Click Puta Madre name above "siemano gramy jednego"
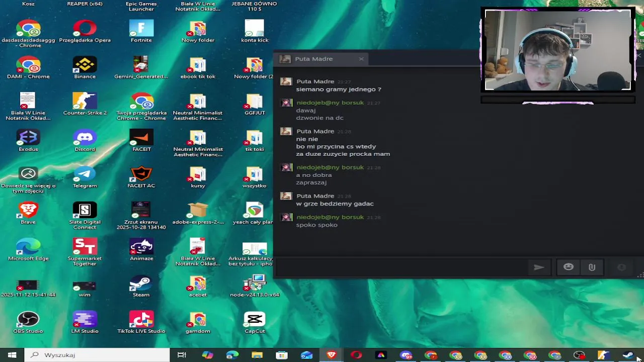 (x=315, y=81)
